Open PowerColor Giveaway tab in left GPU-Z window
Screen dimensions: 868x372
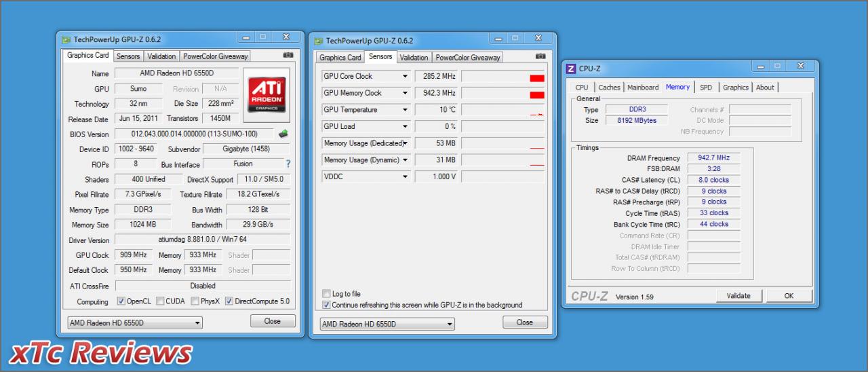coord(216,56)
